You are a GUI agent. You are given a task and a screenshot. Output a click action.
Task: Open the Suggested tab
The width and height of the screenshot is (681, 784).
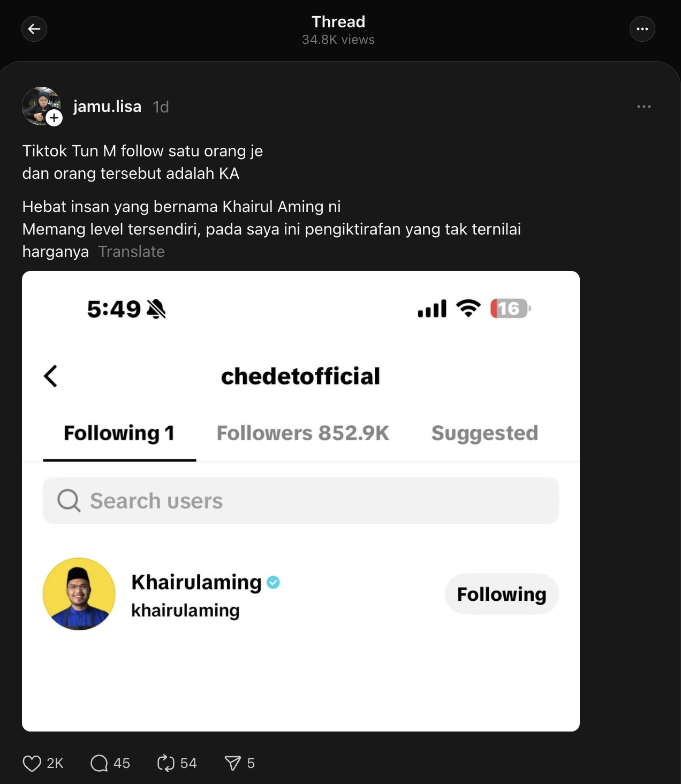pyautogui.click(x=485, y=433)
